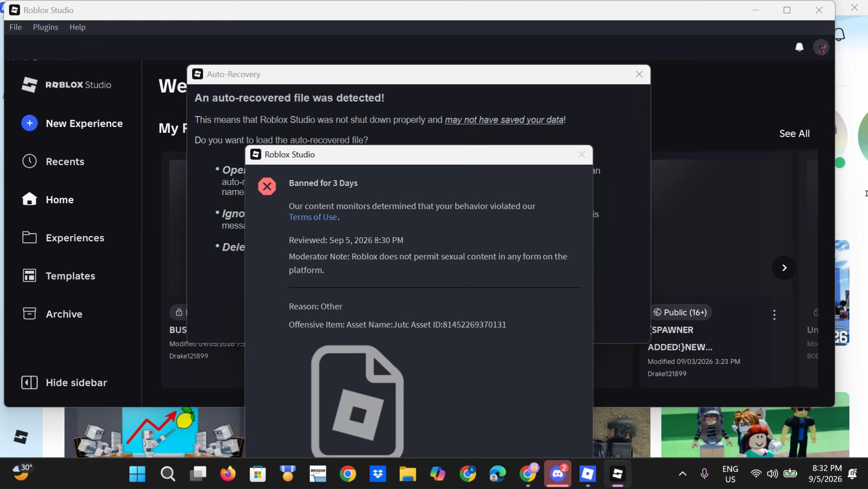Expand the hidden system tray icons chevron

pos(682,474)
